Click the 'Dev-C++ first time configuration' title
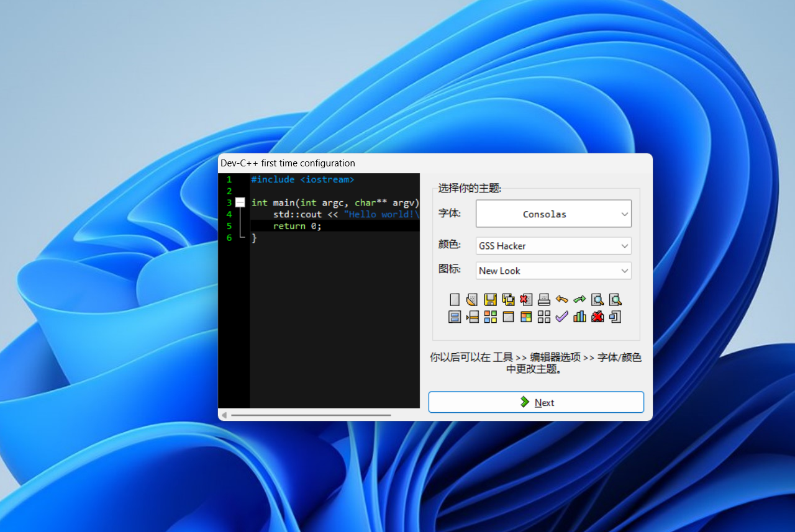The image size is (795, 532). 288,163
